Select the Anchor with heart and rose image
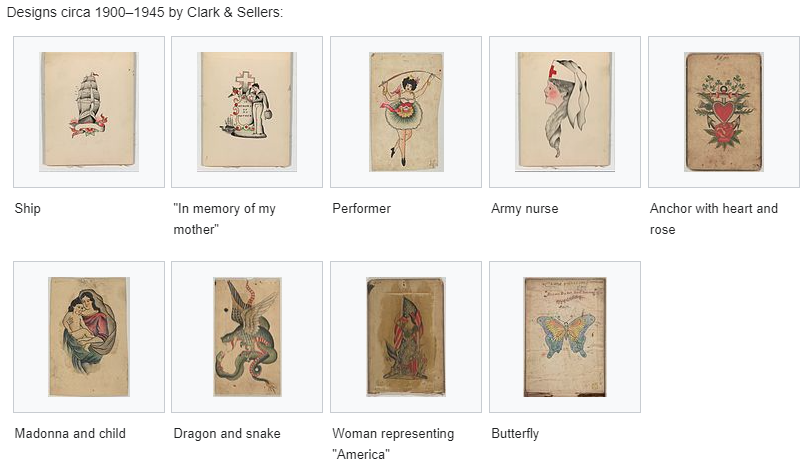Viewport: 804px width, 469px height. point(723,111)
